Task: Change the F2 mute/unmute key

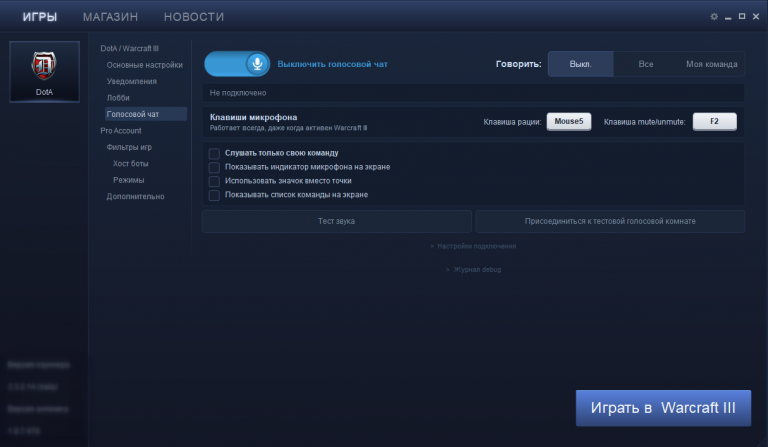Action: pyautogui.click(x=714, y=121)
